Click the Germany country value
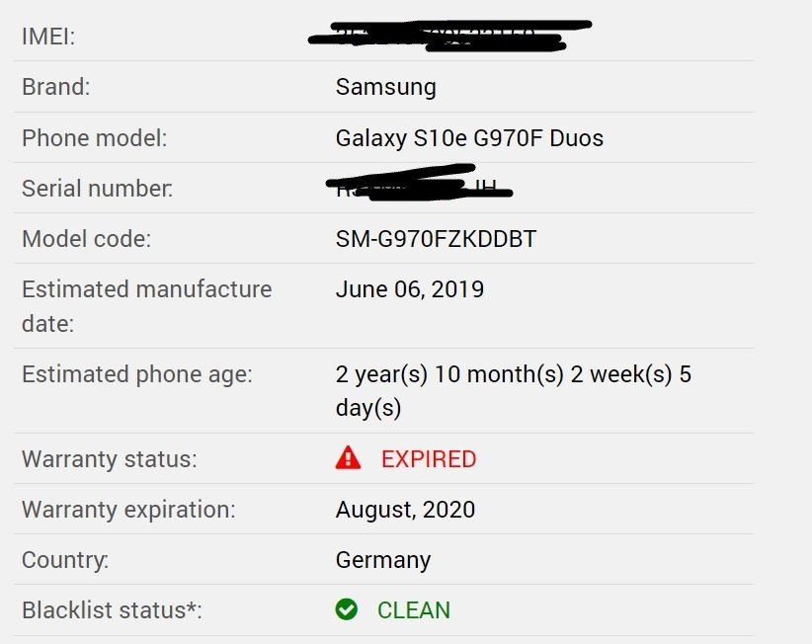Viewport: 812px width, 644px height. click(x=383, y=560)
